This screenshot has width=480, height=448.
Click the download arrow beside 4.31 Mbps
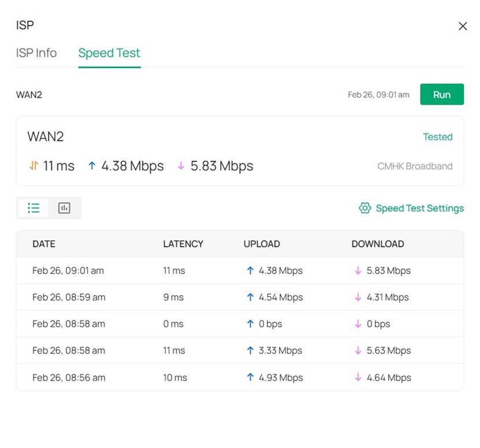pyautogui.click(x=360, y=297)
